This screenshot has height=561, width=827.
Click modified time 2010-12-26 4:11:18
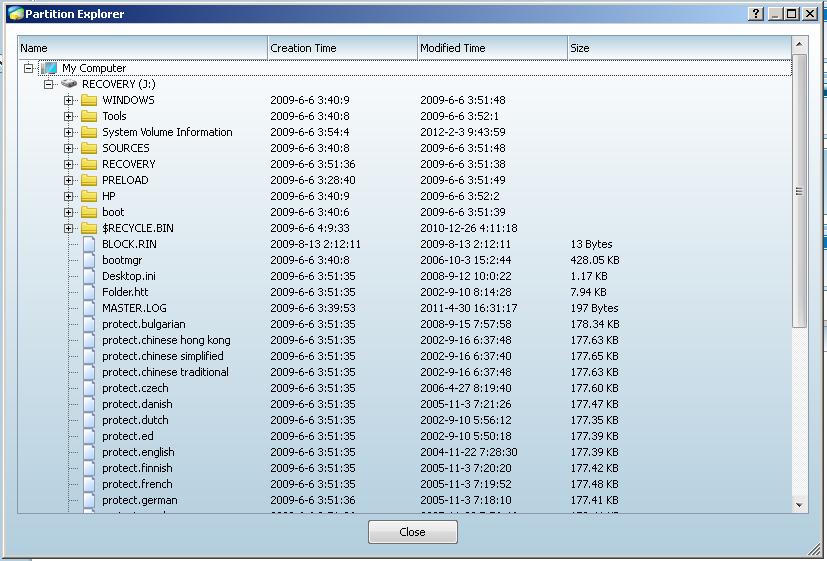[469, 228]
